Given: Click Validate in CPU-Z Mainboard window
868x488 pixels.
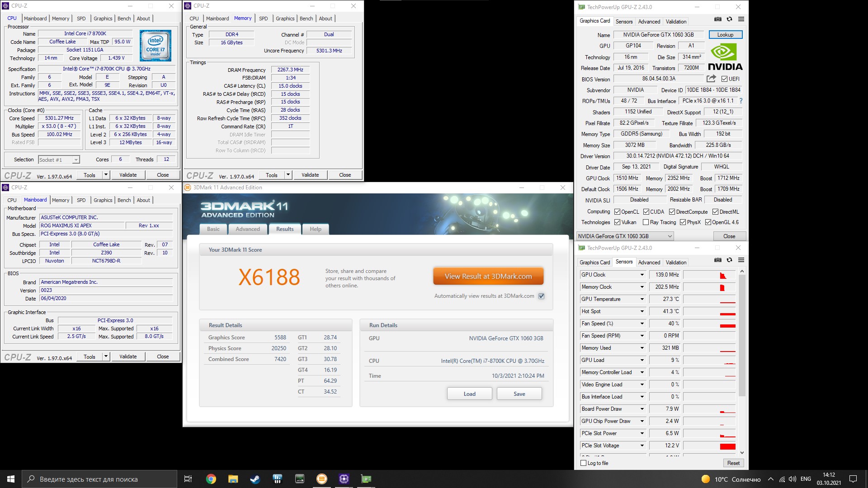Looking at the screenshot, I should (x=128, y=357).
